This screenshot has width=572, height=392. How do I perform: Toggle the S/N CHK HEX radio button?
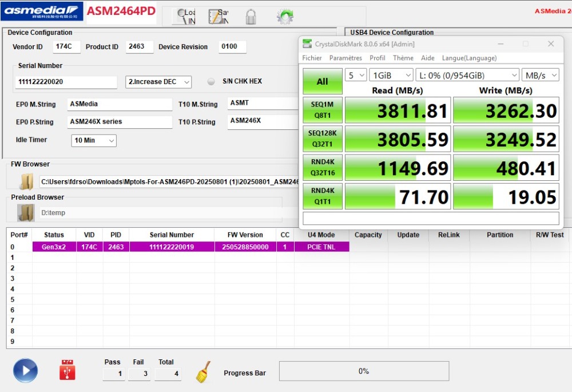coord(211,81)
